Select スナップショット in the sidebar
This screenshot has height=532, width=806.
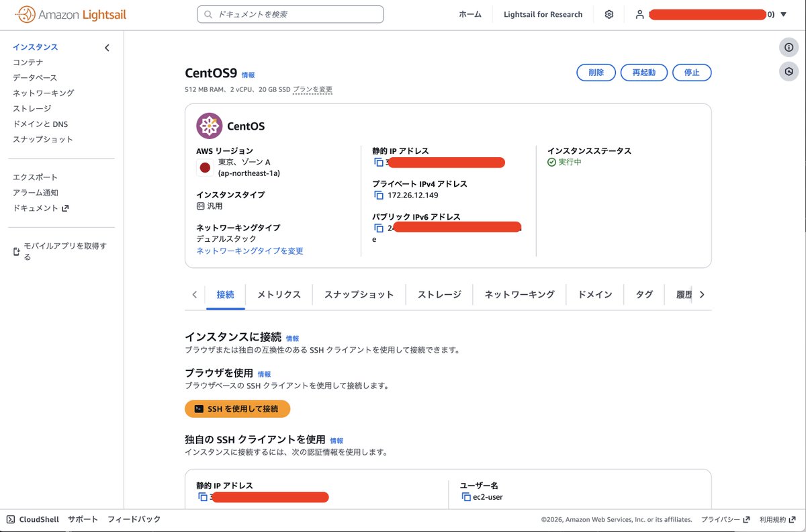tap(43, 140)
